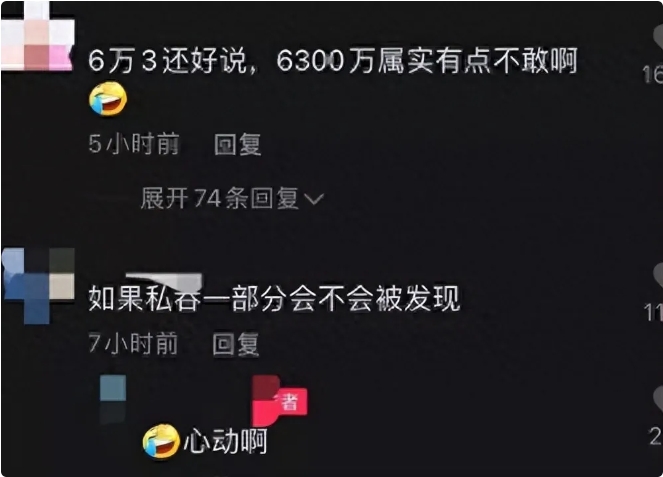The height and width of the screenshot is (477, 663).
Task: Click the 5小时前 timestamp
Action: (x=134, y=144)
